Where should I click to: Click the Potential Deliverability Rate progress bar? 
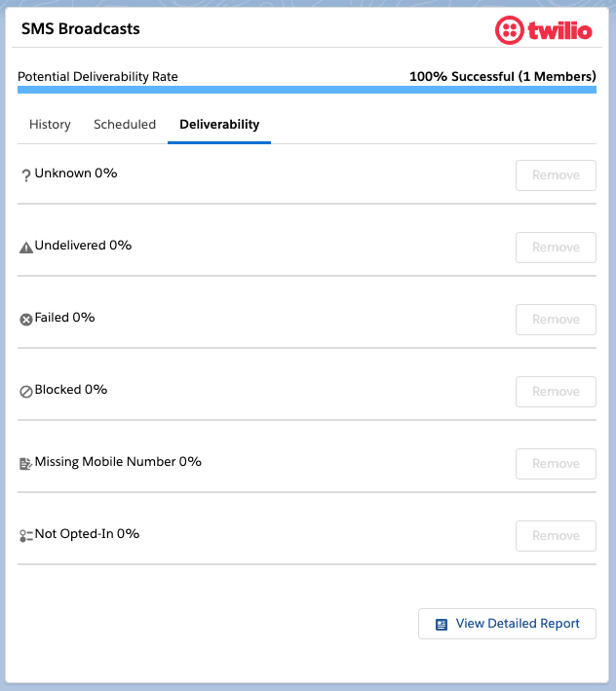pyautogui.click(x=307, y=90)
